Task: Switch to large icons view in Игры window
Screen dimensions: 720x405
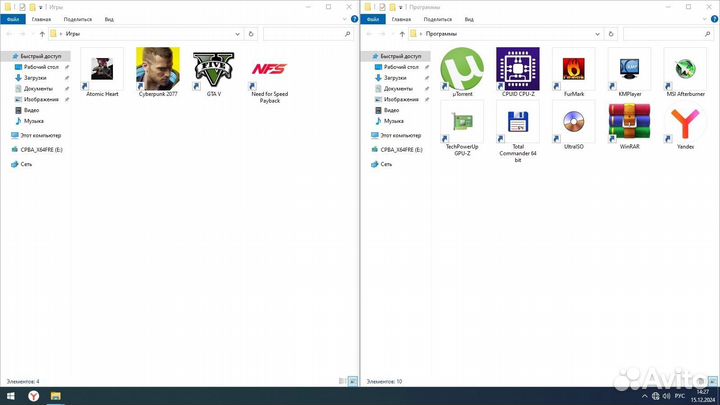Action: tap(353, 381)
